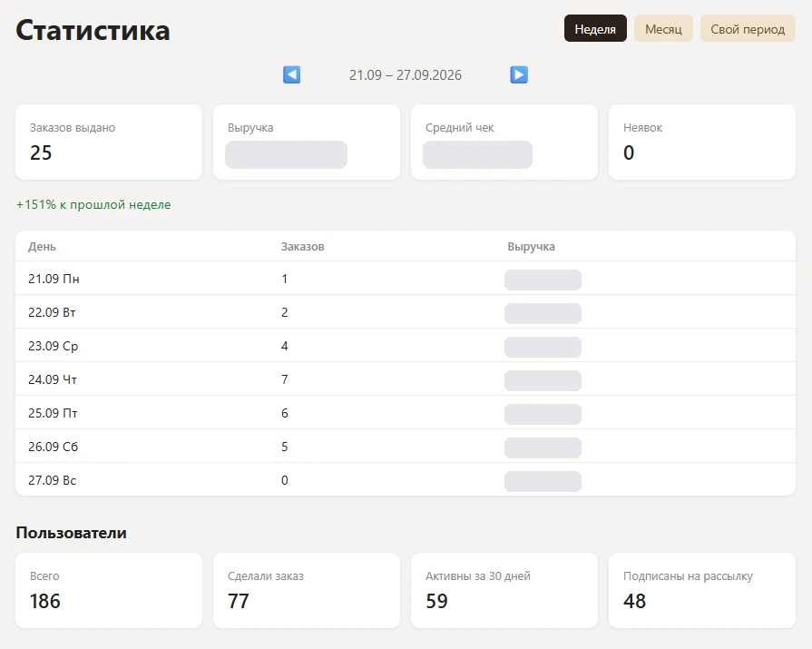Click the День column header

point(42,247)
